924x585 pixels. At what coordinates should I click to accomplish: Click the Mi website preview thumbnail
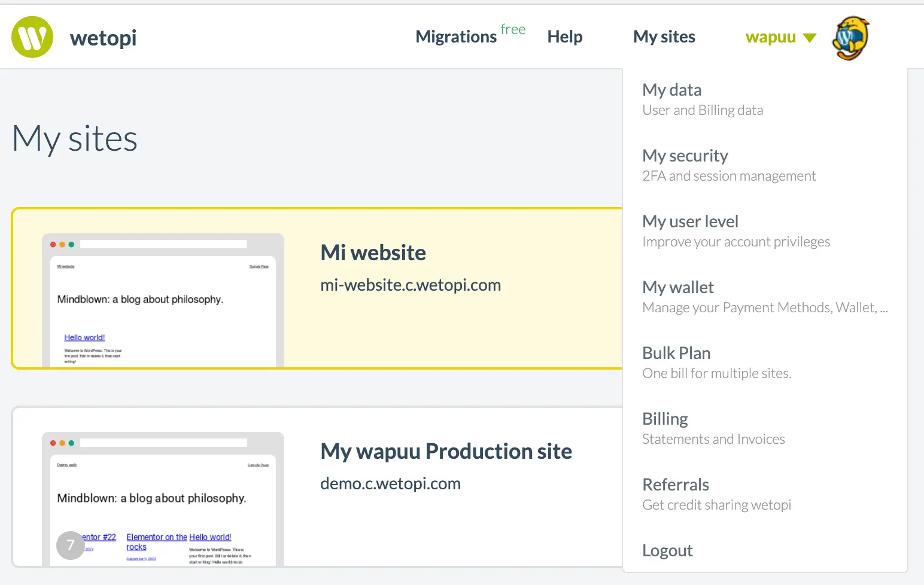click(x=163, y=300)
